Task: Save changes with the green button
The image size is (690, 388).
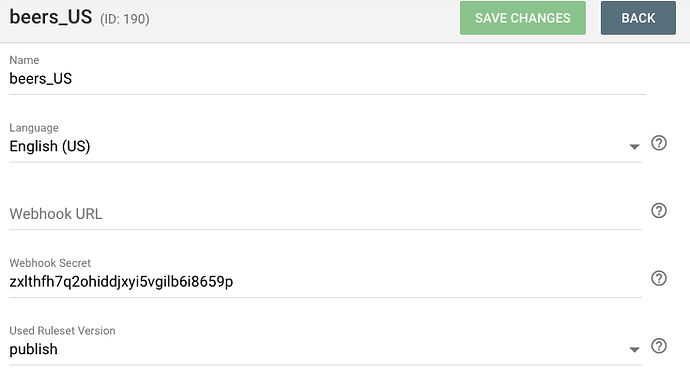Action: [523, 18]
